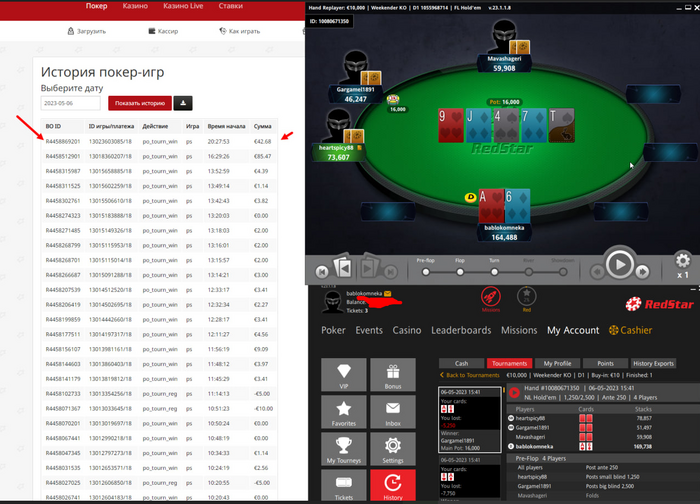Open hand replayer settings gear
Image resolution: width=700 pixels, height=504 pixels.
(683, 260)
